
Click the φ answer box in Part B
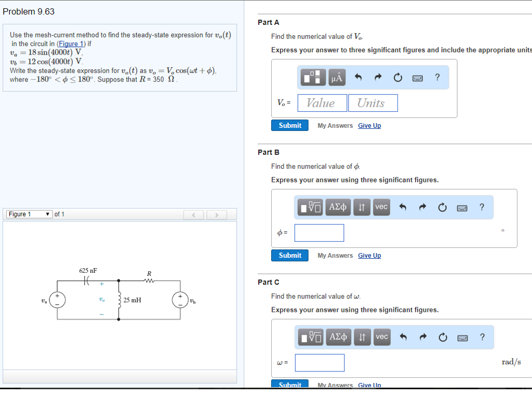319,233
